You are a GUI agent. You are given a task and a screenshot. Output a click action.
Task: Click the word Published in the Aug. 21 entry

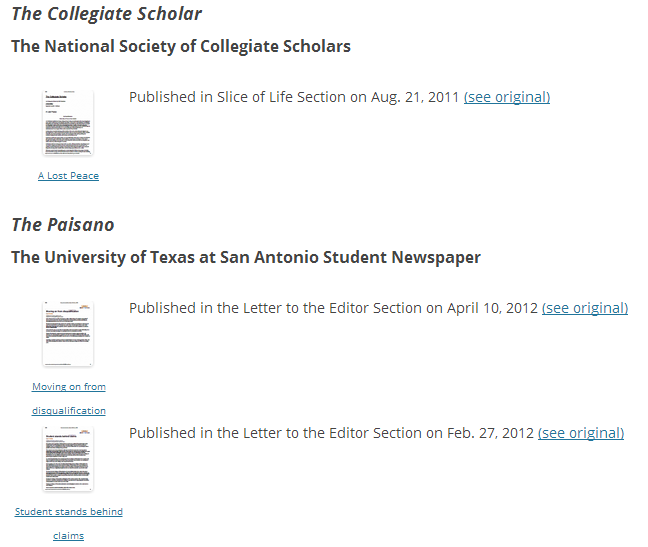(162, 97)
